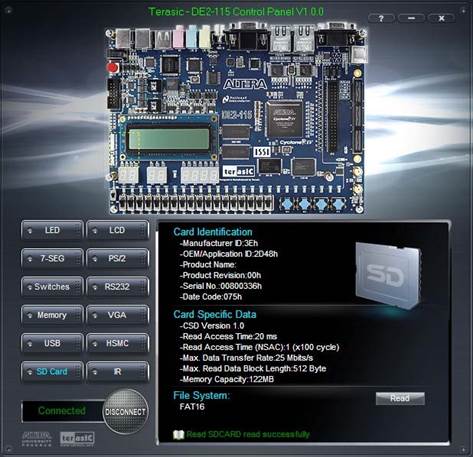Select the 7-SEG tab
The image size is (473, 457).
pos(52,259)
